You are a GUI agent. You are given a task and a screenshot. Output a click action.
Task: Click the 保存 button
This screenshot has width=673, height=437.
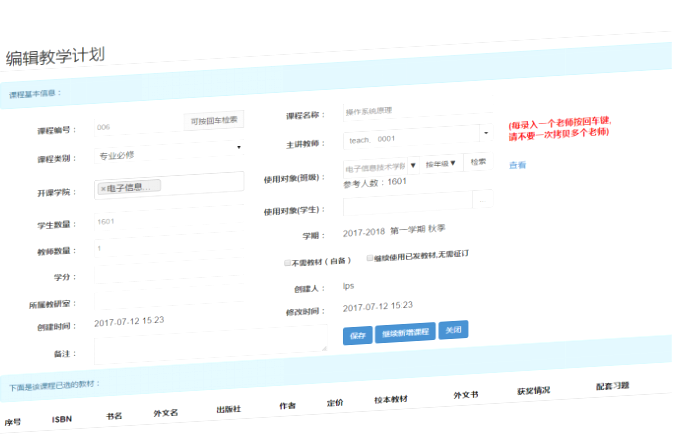358,335
